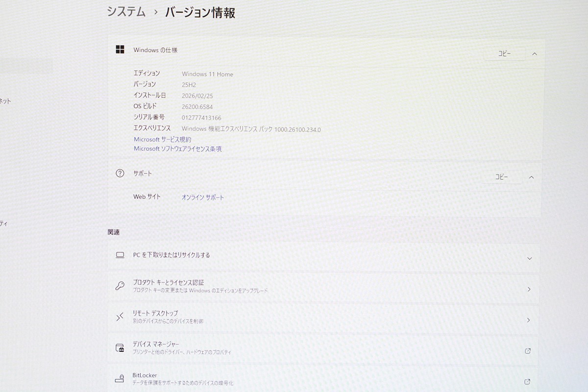Collapse the サポート section chevron
Screen dimensions: 588x392
(x=532, y=176)
